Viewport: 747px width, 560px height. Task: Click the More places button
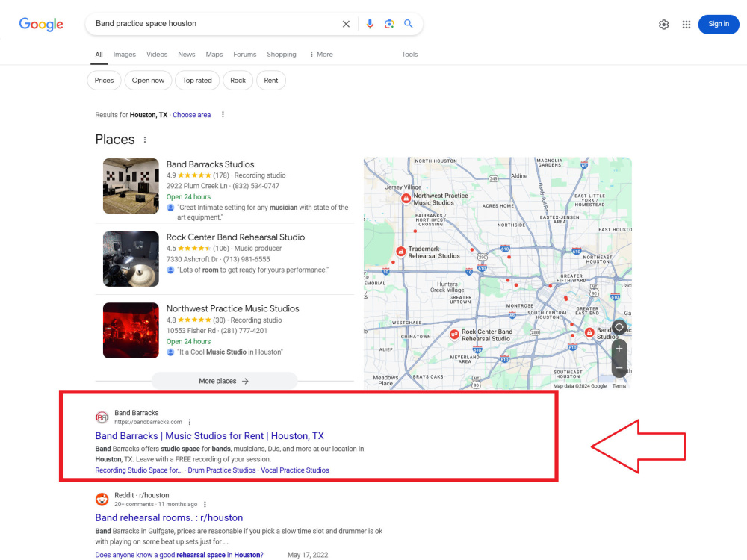[x=224, y=381]
